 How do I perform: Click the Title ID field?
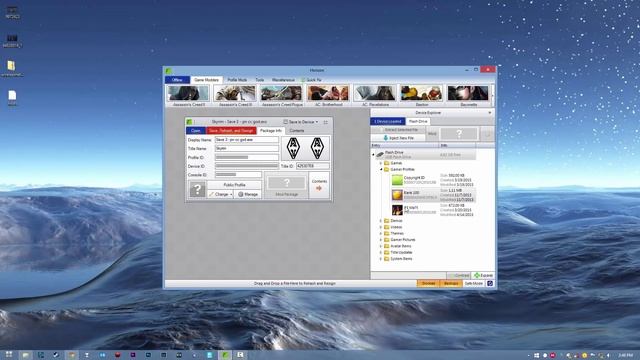(313, 166)
